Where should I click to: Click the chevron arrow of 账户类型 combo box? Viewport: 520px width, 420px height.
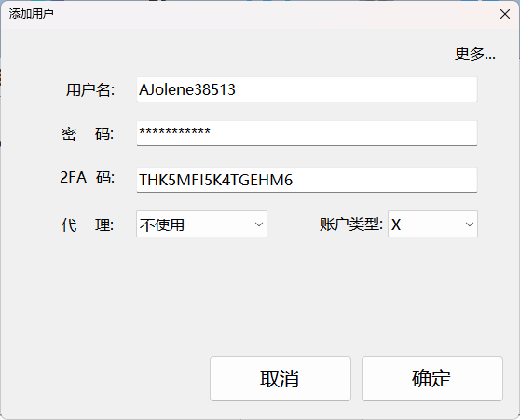pos(470,224)
